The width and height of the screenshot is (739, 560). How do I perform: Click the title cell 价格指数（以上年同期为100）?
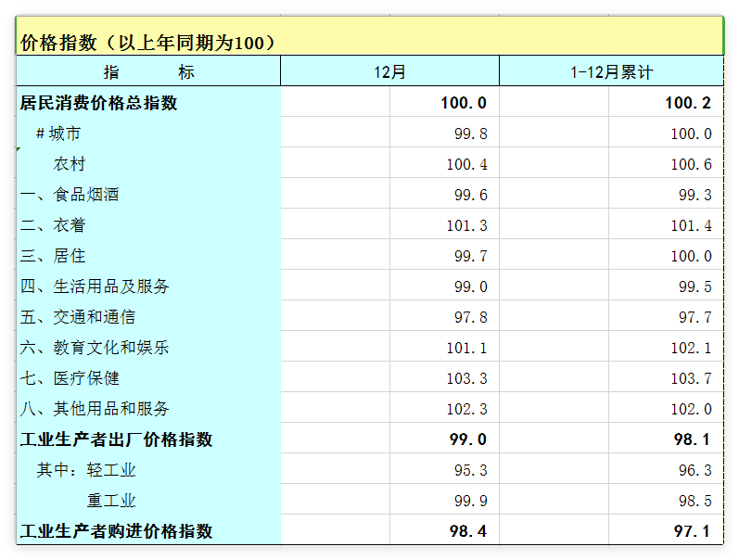tap(147, 43)
